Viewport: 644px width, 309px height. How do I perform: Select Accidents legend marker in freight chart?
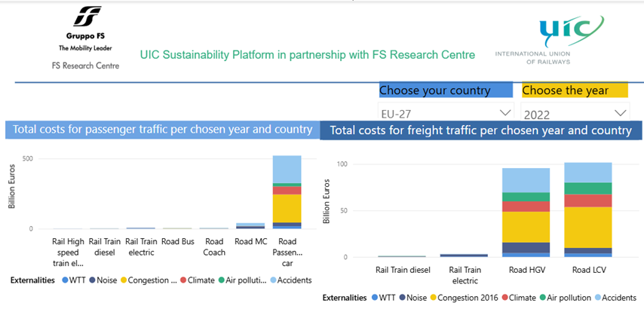(599, 298)
